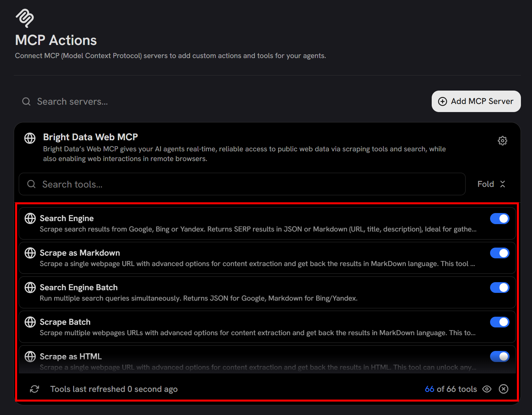Toggle the Scrape as HTML switch
The image size is (532, 415).
pyautogui.click(x=500, y=357)
